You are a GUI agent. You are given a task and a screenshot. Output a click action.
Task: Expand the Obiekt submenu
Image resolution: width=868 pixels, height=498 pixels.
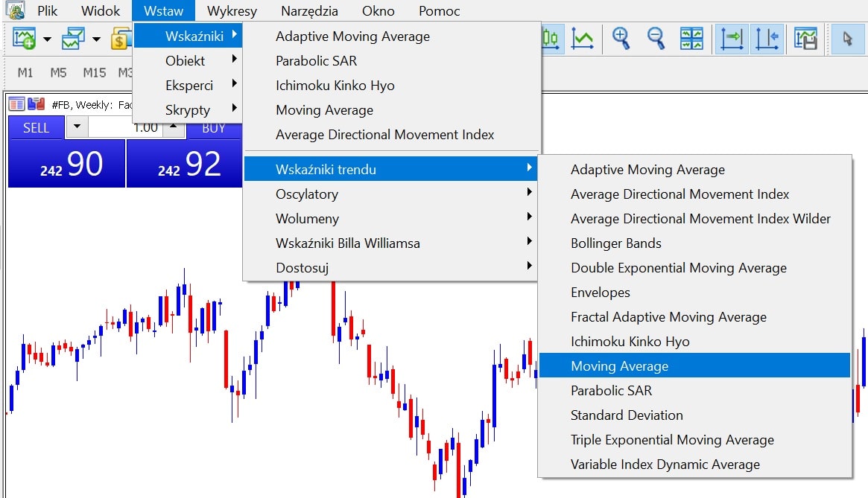pyautogui.click(x=188, y=61)
